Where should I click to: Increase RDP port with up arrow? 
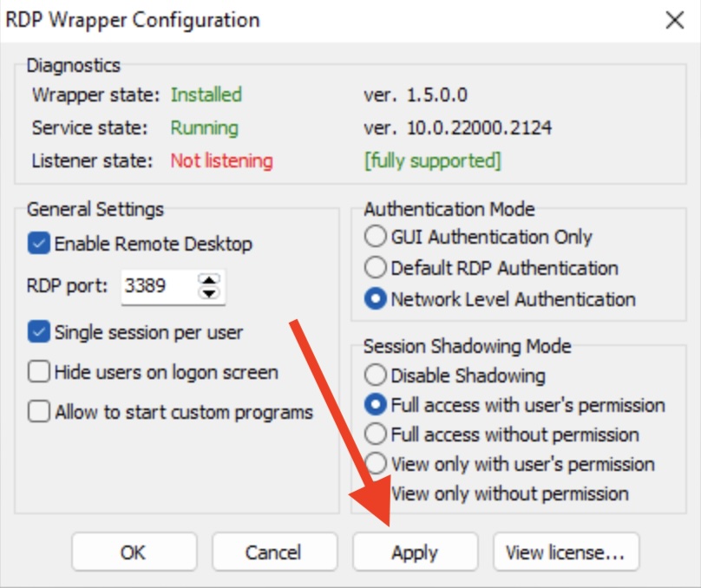209,280
